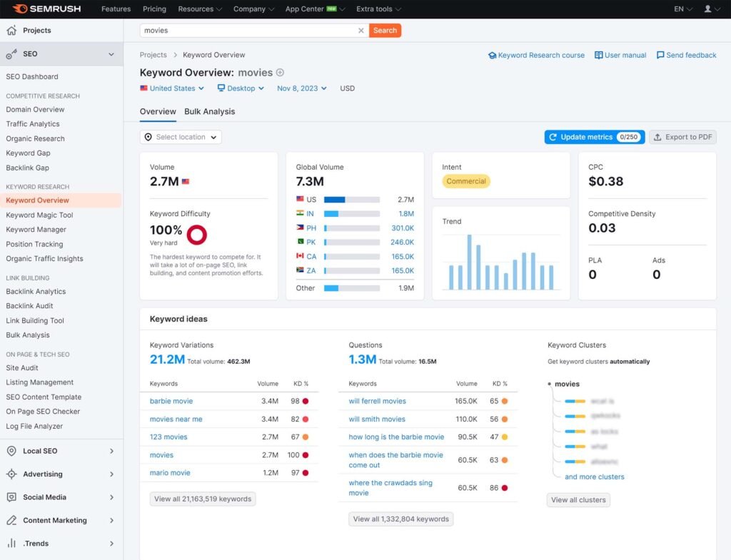Clear the search field with X
The image size is (731, 560).
(x=361, y=30)
